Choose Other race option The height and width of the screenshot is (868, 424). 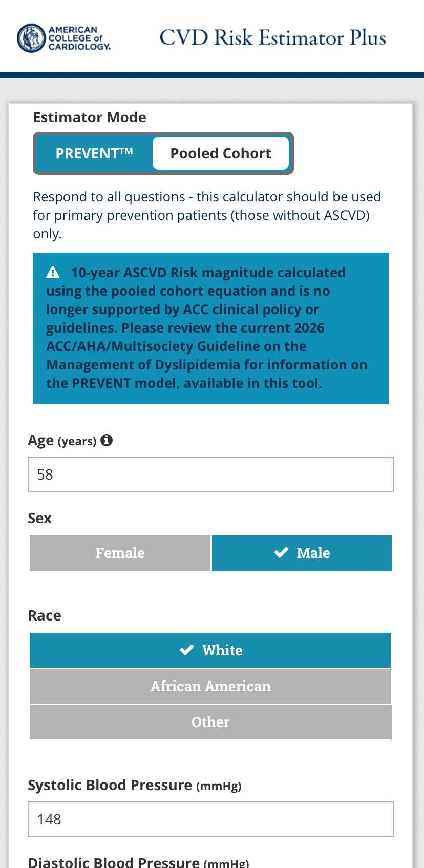tap(210, 722)
